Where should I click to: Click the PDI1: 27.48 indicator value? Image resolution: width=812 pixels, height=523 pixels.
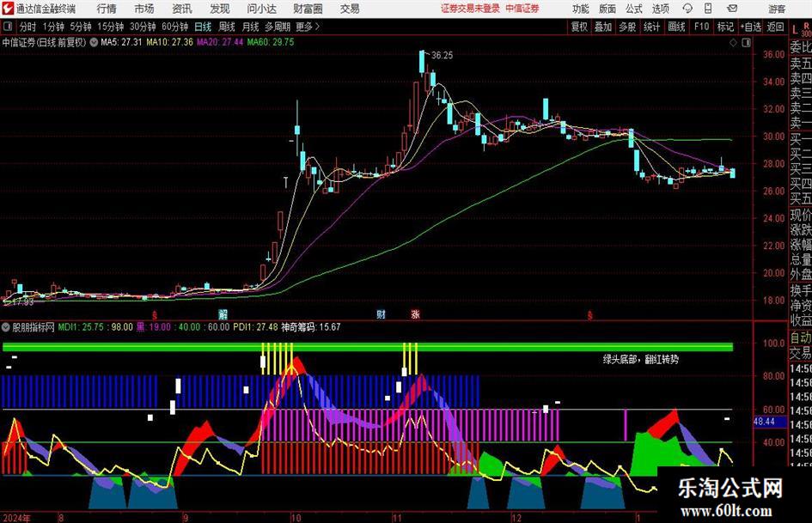[255, 327]
